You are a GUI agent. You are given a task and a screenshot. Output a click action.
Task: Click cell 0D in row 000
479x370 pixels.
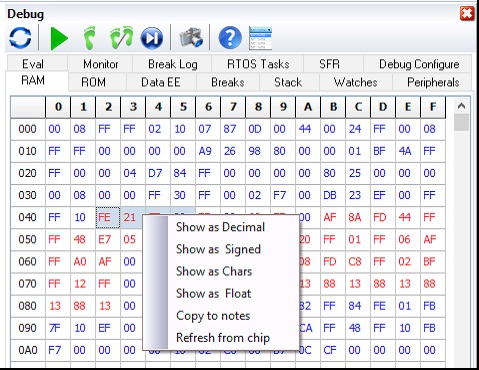(x=258, y=129)
